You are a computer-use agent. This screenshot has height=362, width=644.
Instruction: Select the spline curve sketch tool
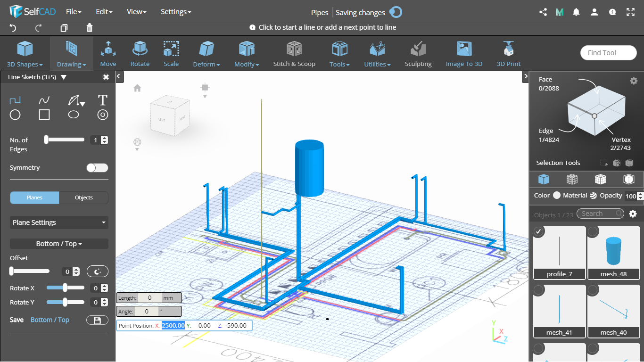click(x=44, y=100)
